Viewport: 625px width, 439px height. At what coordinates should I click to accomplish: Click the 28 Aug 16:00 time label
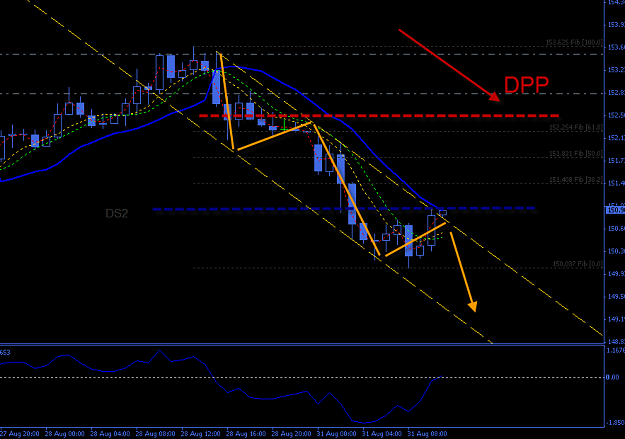pyautogui.click(x=246, y=433)
